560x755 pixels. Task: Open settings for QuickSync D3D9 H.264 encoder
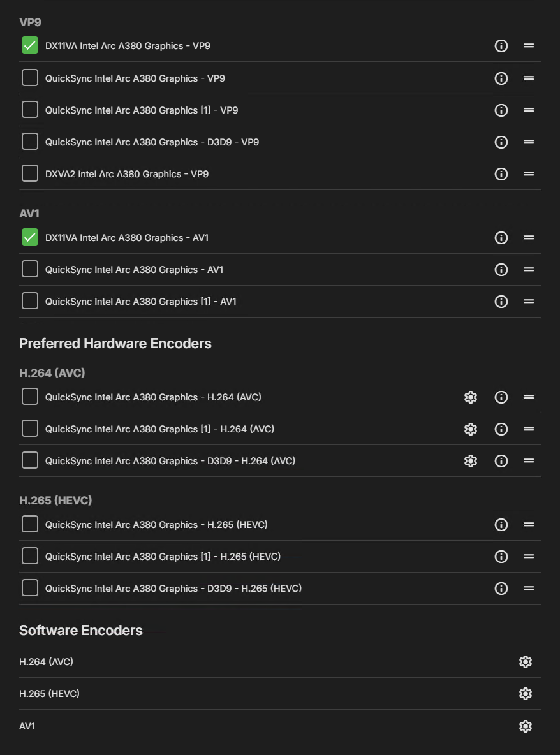pyautogui.click(x=471, y=461)
